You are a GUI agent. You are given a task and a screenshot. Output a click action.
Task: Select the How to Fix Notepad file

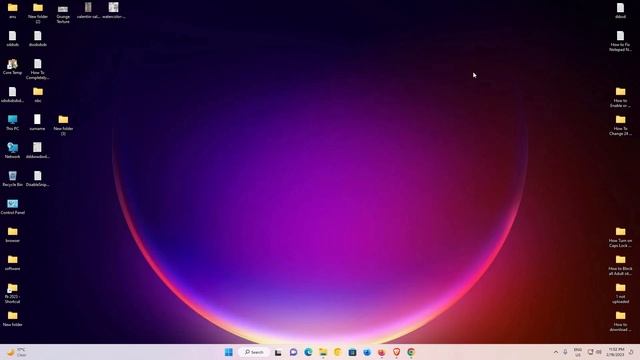point(620,41)
